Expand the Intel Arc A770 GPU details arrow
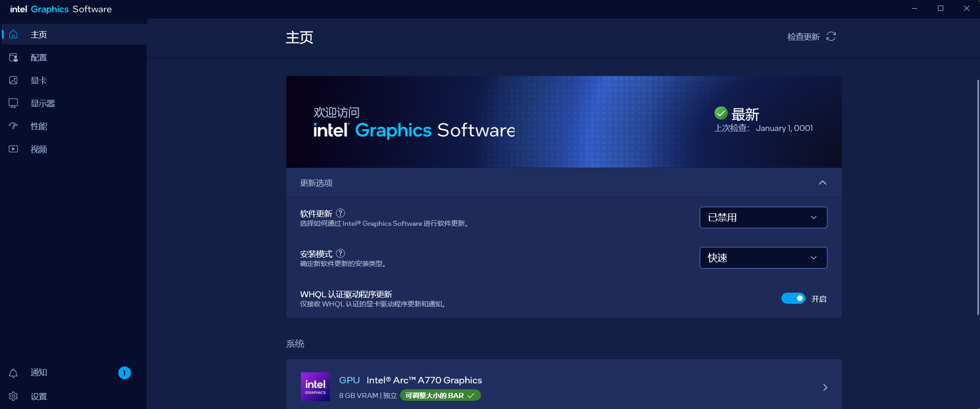This screenshot has width=980, height=409. (x=825, y=387)
